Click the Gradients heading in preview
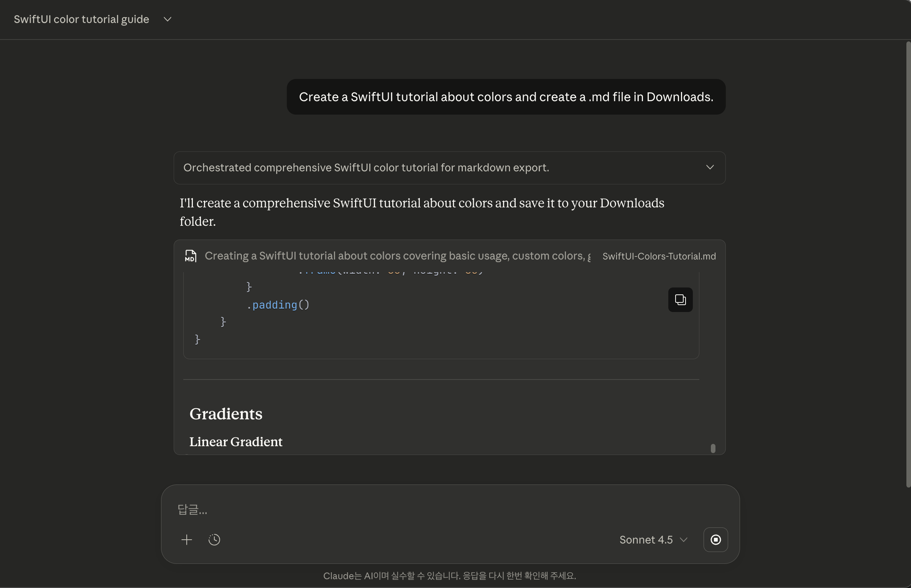911x588 pixels. click(226, 414)
